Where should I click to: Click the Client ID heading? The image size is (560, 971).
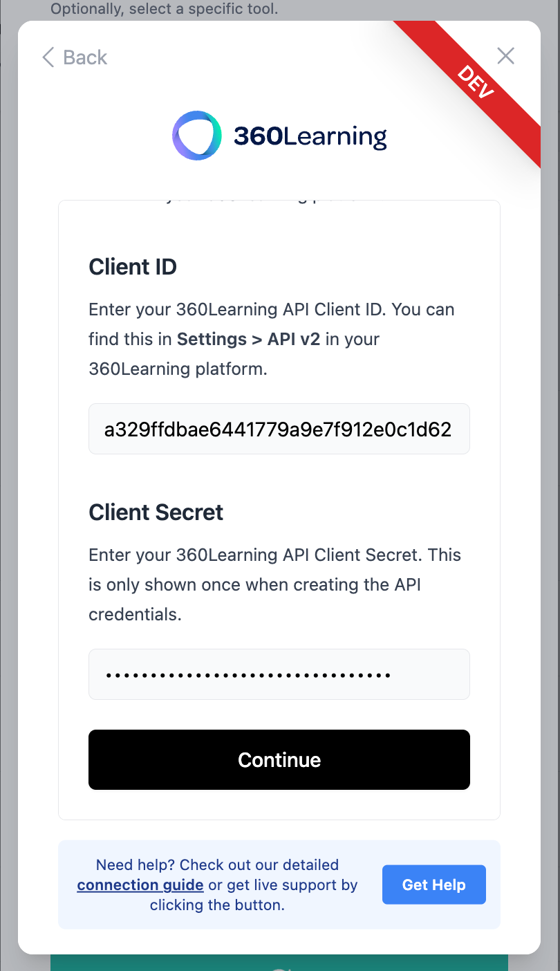133,267
